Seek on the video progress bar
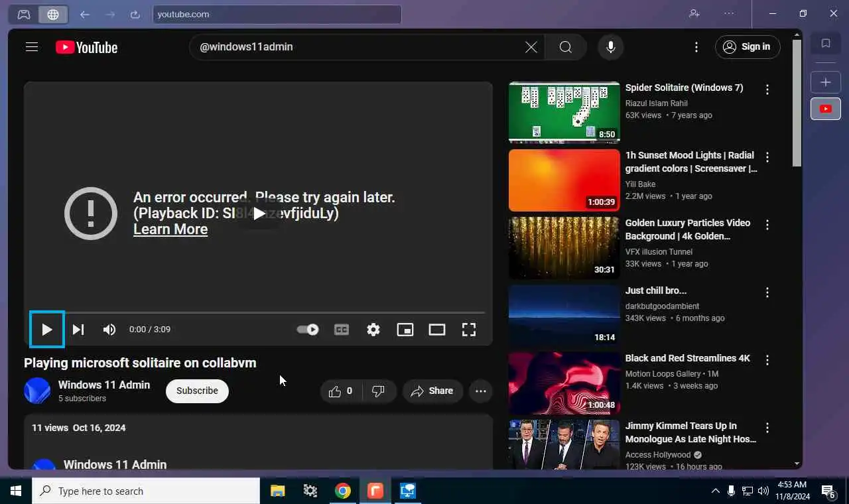The height and width of the screenshot is (504, 849). [x=258, y=312]
